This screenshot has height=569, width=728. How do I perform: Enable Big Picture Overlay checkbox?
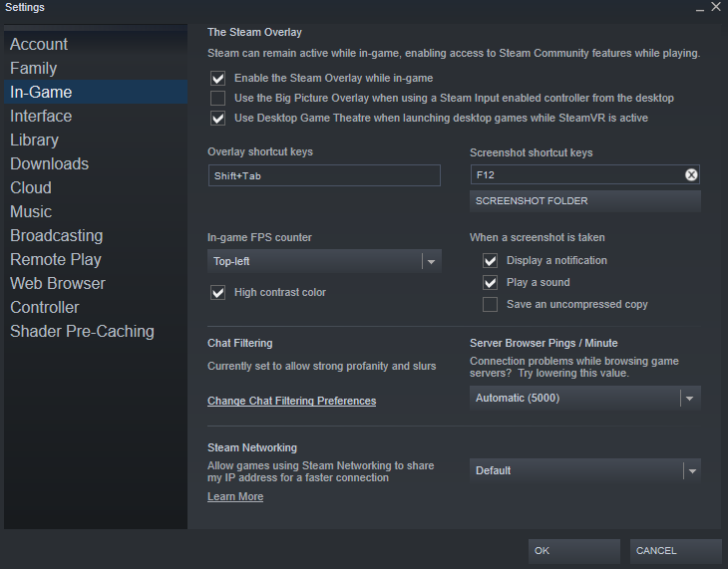pos(218,98)
